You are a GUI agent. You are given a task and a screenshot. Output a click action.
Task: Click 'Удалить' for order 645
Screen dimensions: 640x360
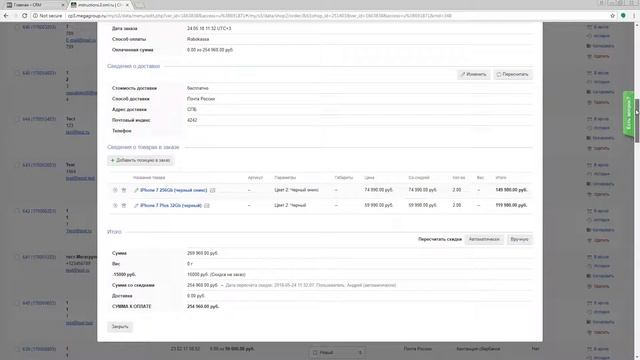point(598,102)
